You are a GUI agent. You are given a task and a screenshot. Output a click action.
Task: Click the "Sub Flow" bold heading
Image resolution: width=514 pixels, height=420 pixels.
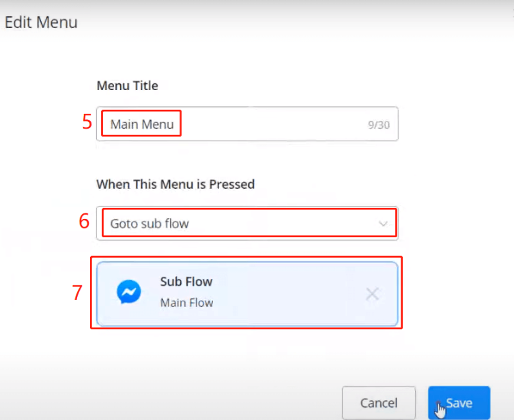(x=186, y=282)
